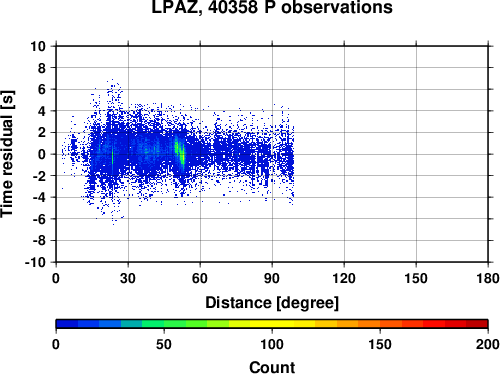Image resolution: width=500 pixels, height=374 pixels.
Task: Click the 30 tick on distance axis
Action: point(128,278)
